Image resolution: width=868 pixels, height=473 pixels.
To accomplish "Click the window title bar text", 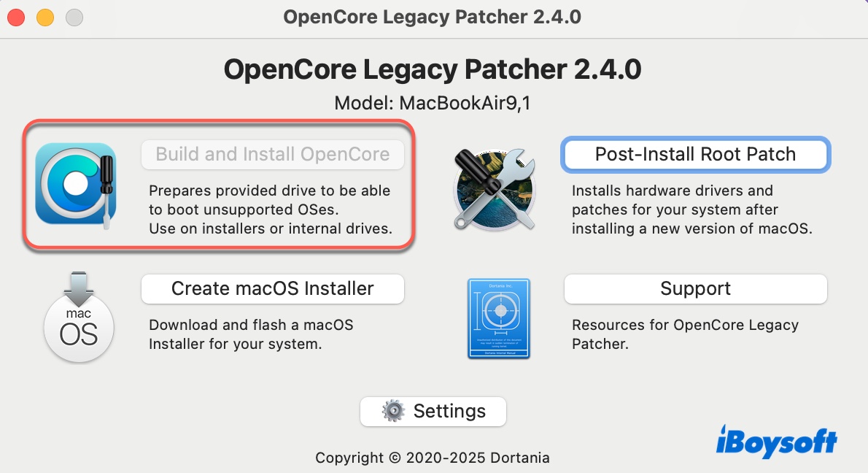I will (x=433, y=17).
